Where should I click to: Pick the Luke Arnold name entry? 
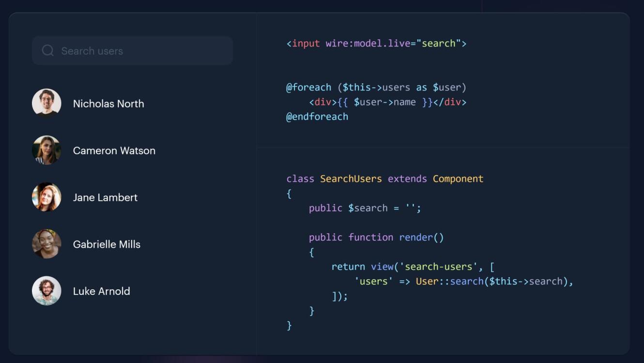[x=101, y=291]
